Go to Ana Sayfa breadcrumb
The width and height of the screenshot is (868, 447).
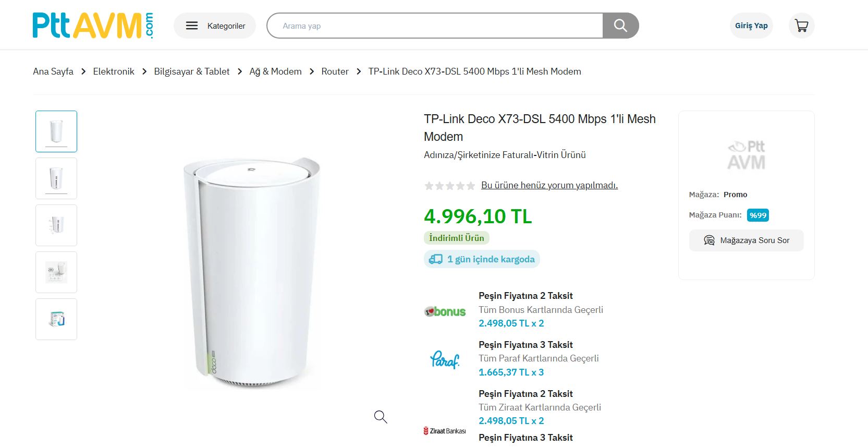(53, 71)
